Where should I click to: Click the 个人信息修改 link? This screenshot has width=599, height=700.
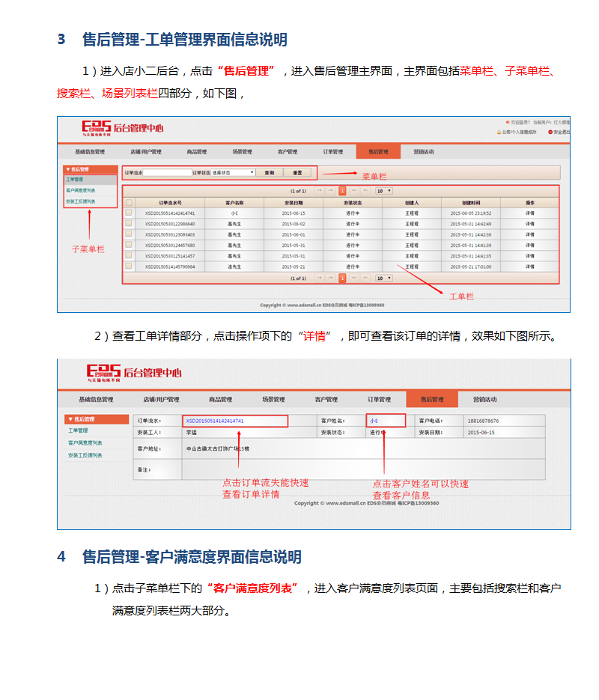click(519, 133)
